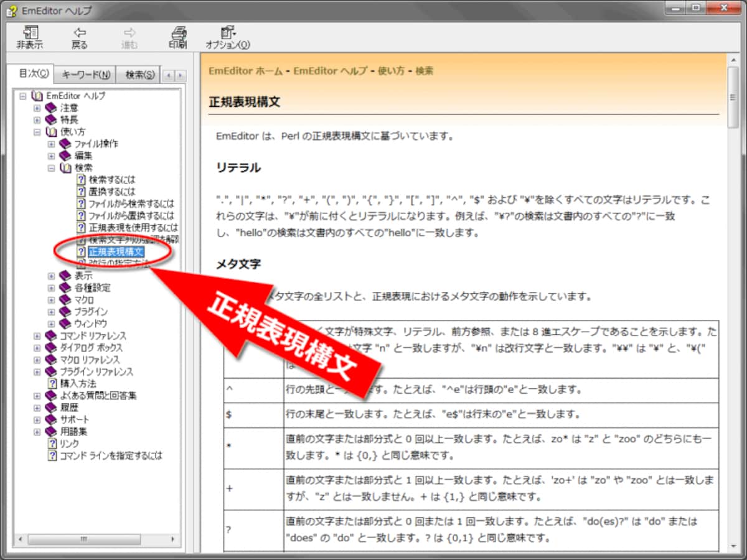
Task: Expand the ファイル操作 tree node
Action: (52, 144)
